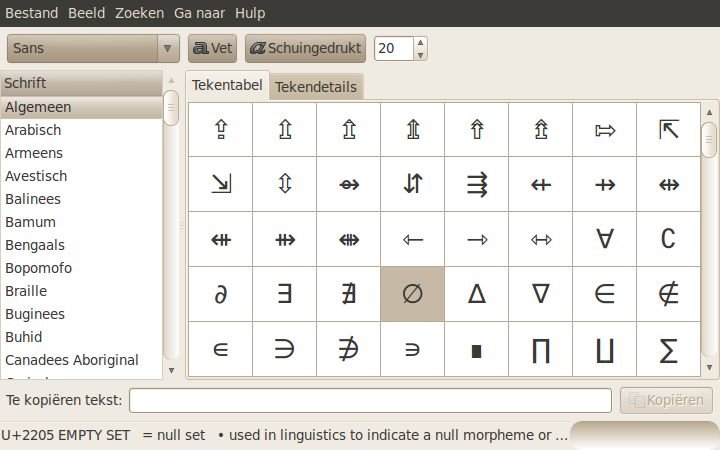Switch to the Tekendetails tab
The image size is (720, 450).
[316, 86]
